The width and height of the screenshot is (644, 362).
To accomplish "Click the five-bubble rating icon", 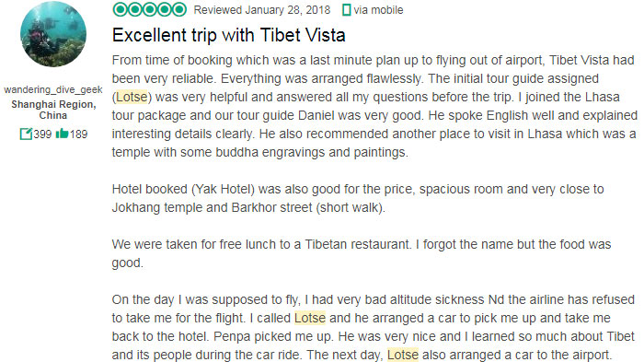I will coord(150,9).
